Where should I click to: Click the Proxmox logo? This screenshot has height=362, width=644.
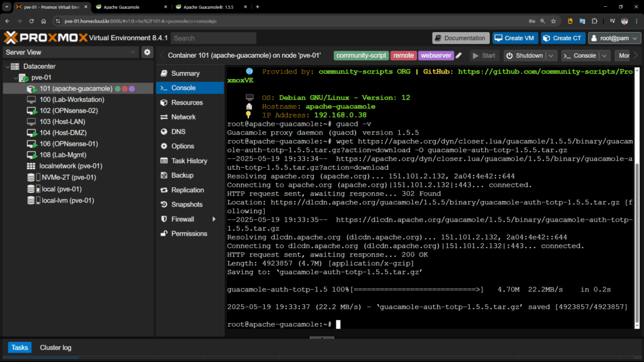coord(44,38)
